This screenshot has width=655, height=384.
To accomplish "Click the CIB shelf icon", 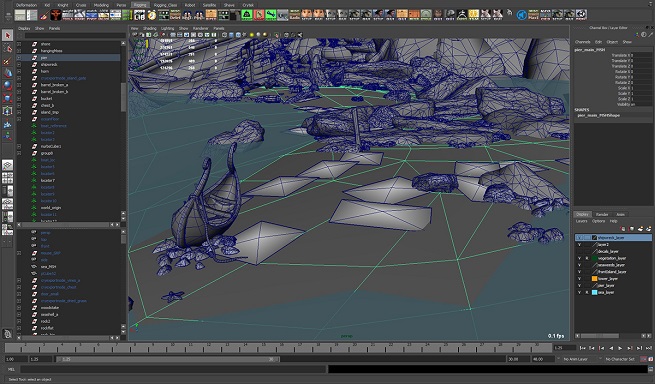I will (140, 15).
